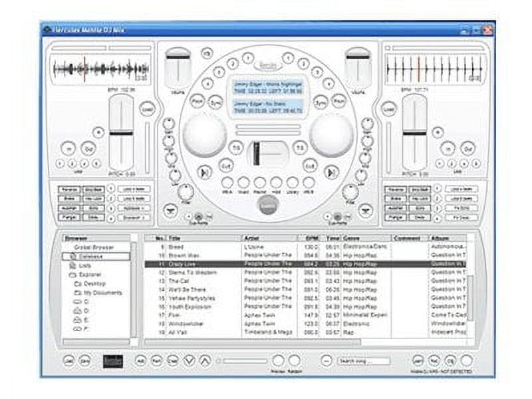Sort tracks by the Time column
Screen dimensions: 532x399
coord(332,238)
